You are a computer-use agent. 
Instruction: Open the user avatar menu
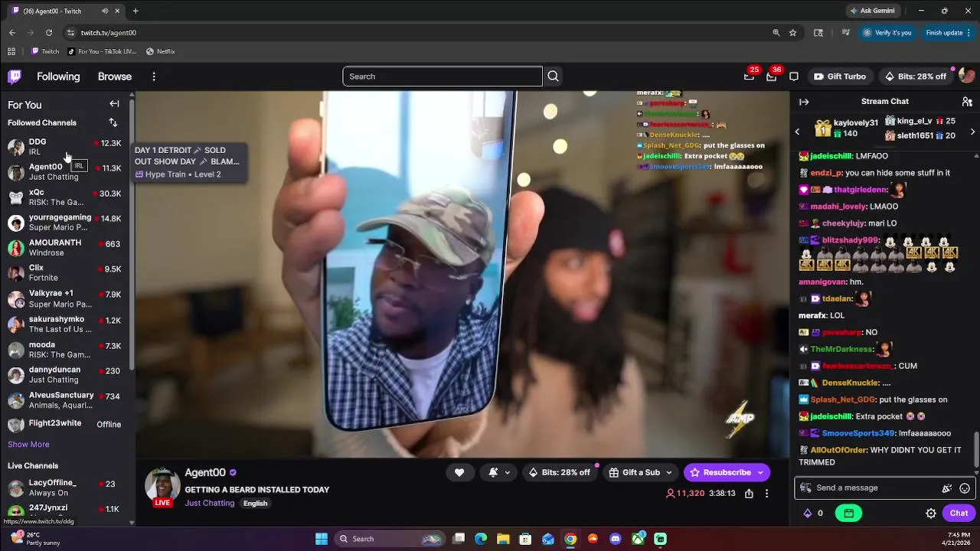tap(966, 77)
